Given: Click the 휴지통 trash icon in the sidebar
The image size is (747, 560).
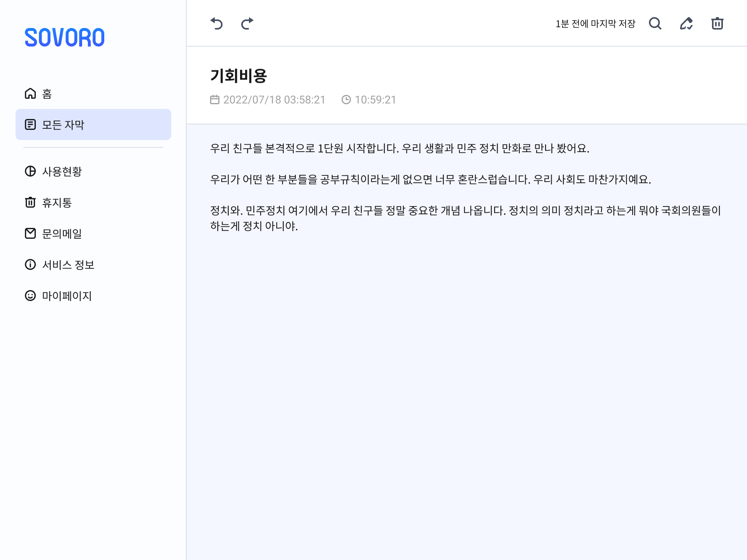Looking at the screenshot, I should [x=30, y=203].
